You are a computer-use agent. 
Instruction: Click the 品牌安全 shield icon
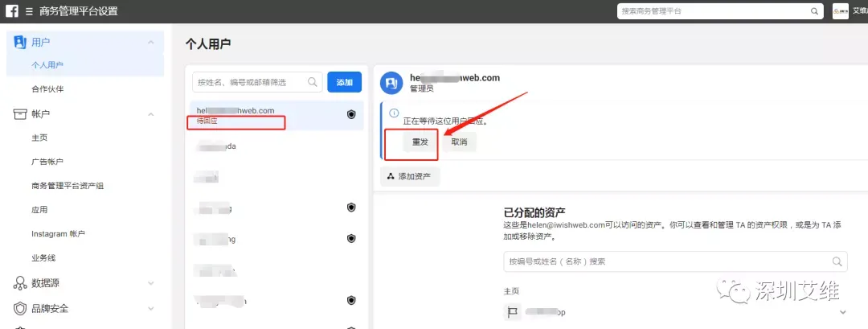click(20, 308)
